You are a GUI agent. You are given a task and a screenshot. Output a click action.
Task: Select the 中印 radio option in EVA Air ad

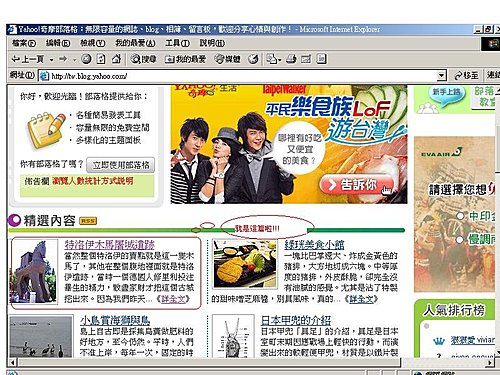tap(460, 216)
